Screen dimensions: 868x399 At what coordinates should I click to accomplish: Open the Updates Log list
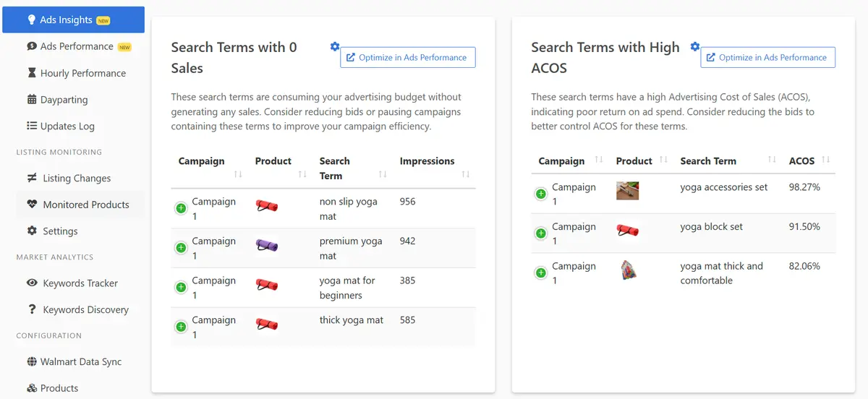click(67, 126)
